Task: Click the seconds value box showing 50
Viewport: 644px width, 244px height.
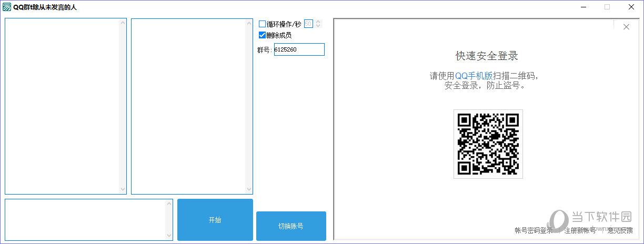Action: [309, 24]
